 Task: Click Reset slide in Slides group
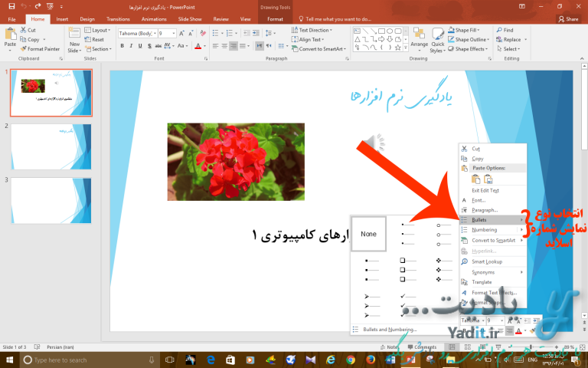point(94,39)
